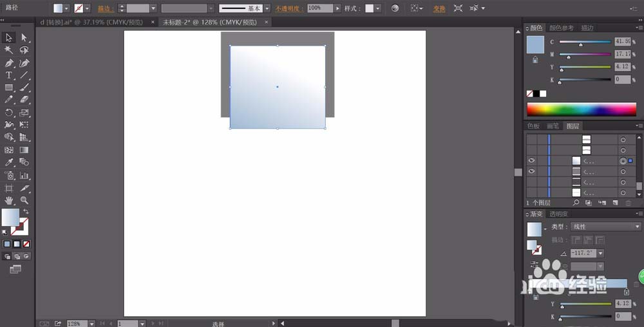Locate object with Layers panel magnifier
644x327 pixels.
coord(576,203)
